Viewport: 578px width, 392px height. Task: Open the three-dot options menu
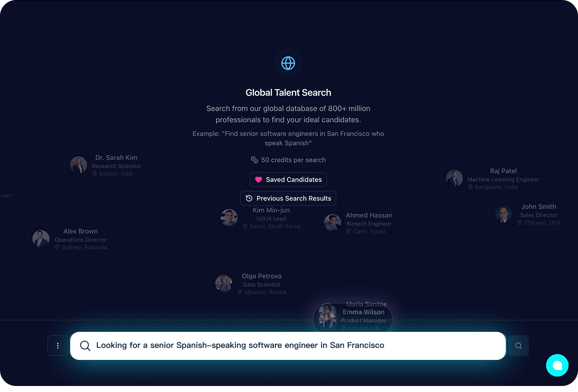pos(58,346)
